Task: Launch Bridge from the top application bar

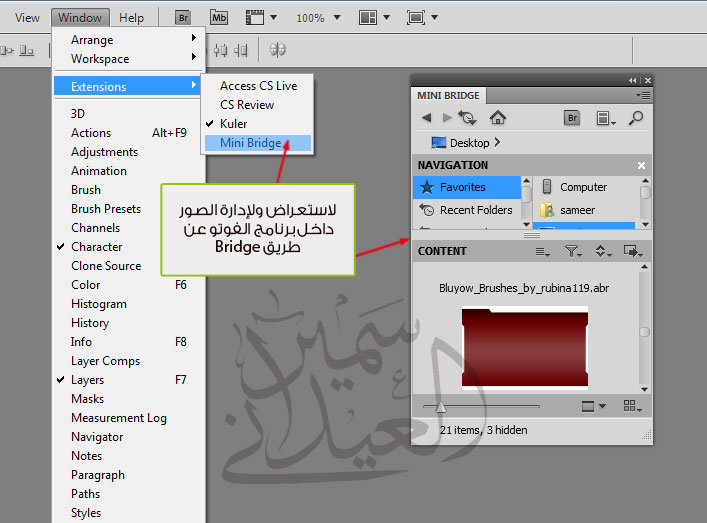Action: tap(182, 17)
